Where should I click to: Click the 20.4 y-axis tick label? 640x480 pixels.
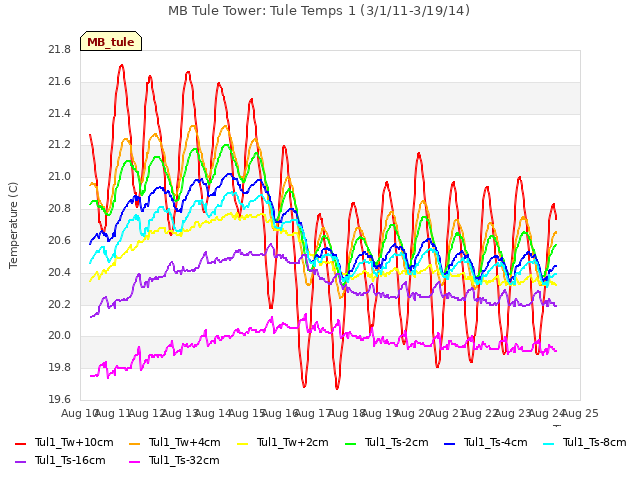[60, 272]
